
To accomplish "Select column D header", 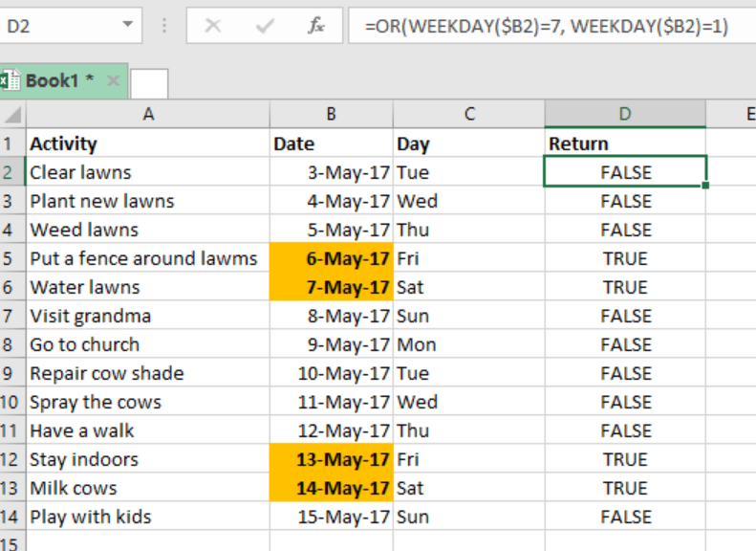I will pyautogui.click(x=625, y=115).
